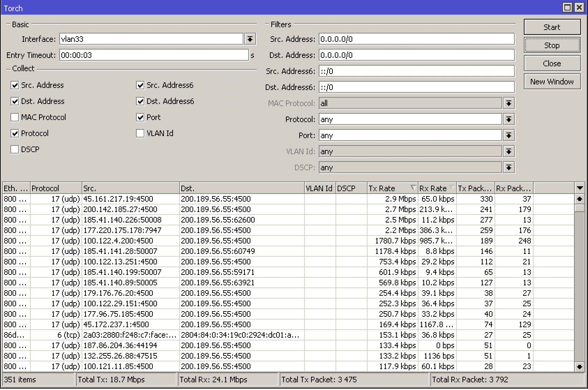Expand the Protocol filter dropdown

[x=509, y=119]
